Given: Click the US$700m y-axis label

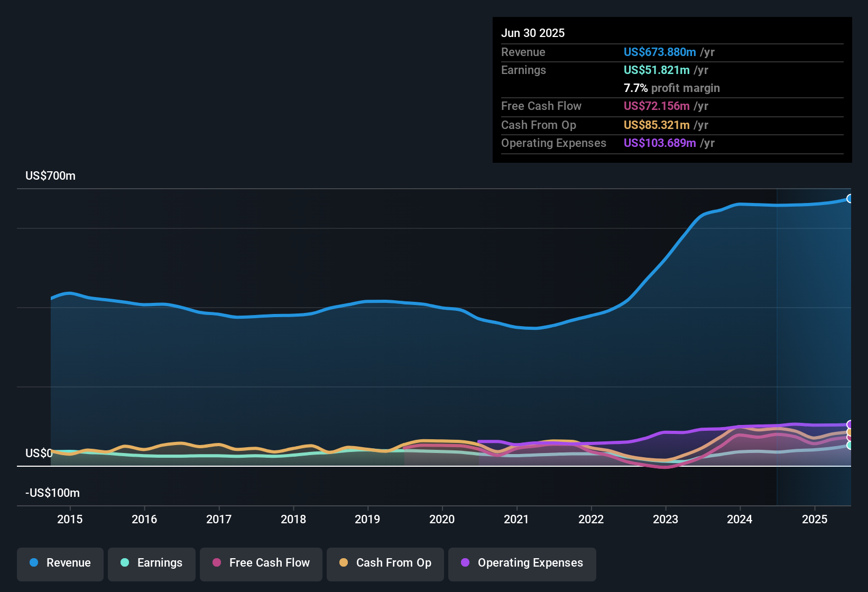Looking at the screenshot, I should 50,175.
